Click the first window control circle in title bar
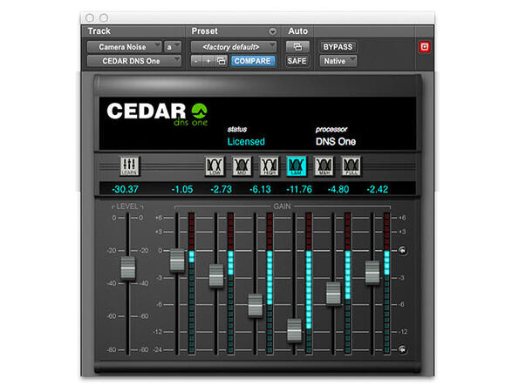Screen dimensions: 532x392 [x=90, y=17]
